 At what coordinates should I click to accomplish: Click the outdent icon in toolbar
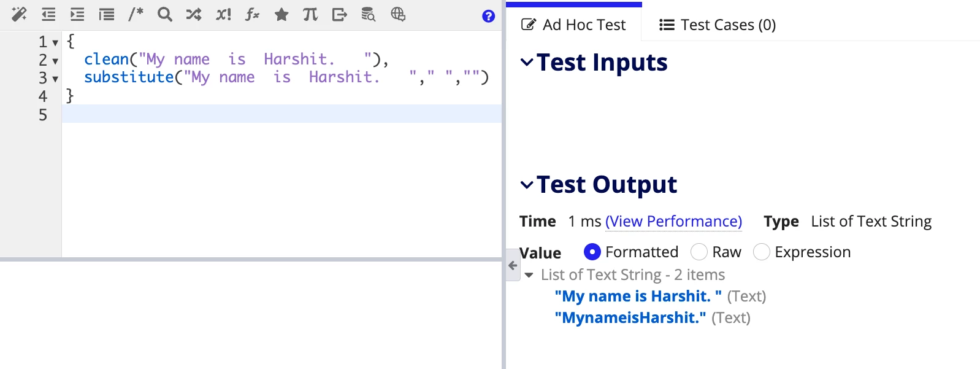coord(48,14)
